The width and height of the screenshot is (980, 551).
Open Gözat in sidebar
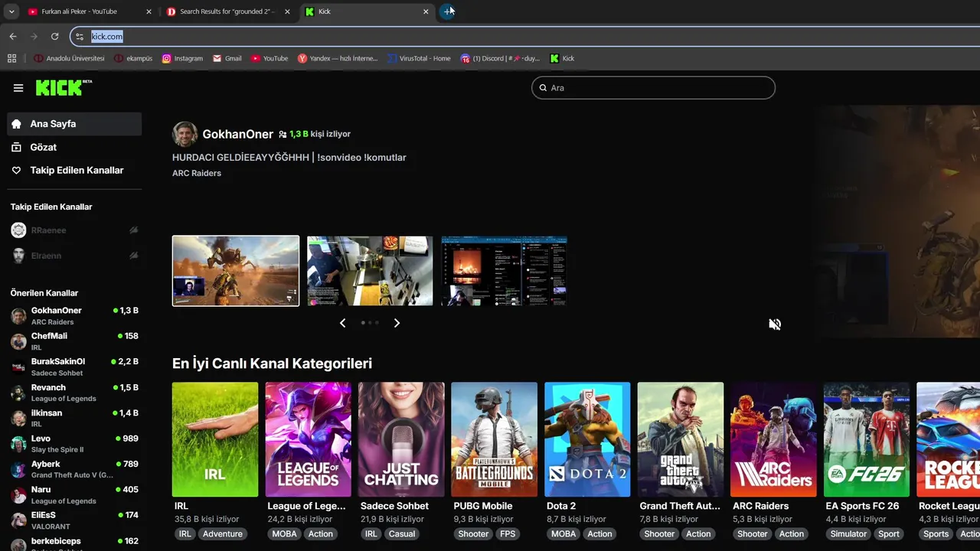[x=74, y=147]
